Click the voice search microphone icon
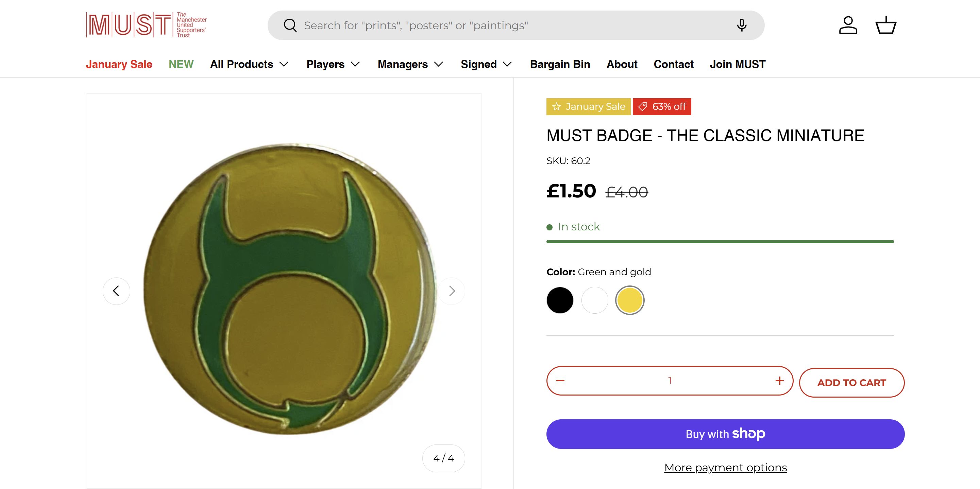Viewport: 980px width, 489px height. point(742,25)
